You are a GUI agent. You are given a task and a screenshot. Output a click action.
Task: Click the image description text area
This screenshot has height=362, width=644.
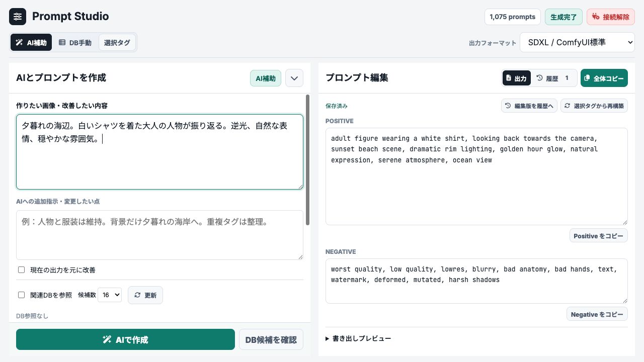tap(159, 152)
